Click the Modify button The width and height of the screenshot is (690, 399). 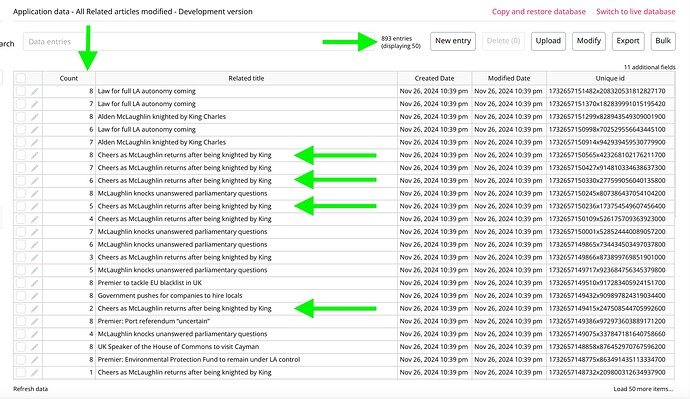tap(589, 41)
